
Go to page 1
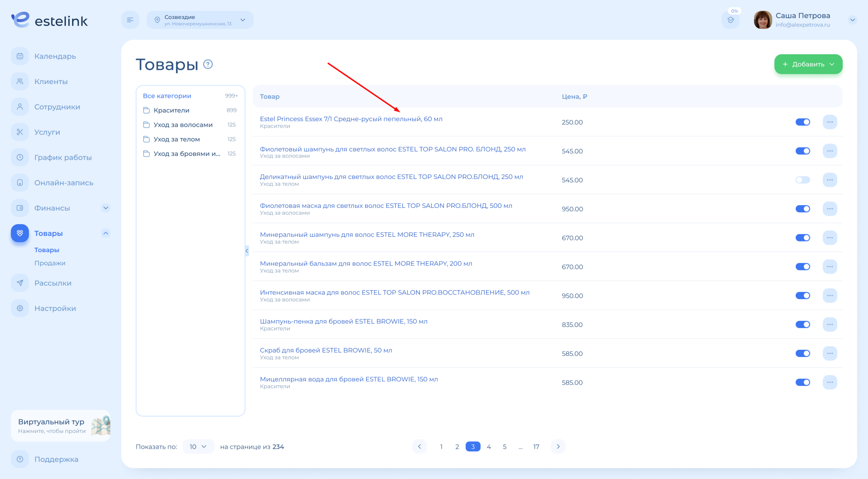(441, 447)
